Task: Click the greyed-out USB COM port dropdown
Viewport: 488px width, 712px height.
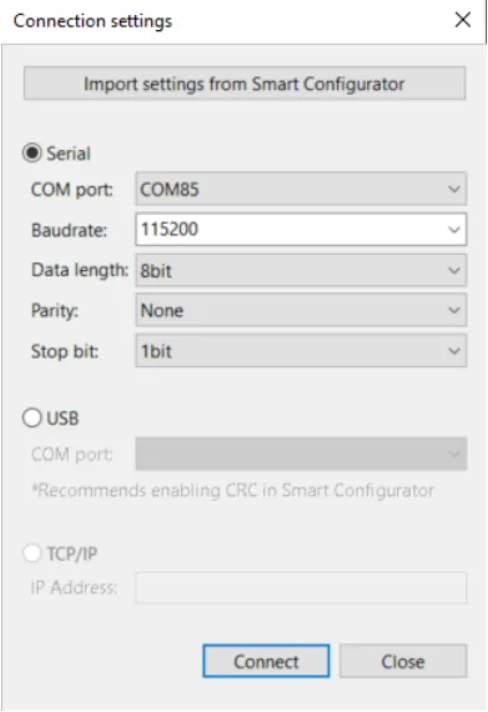Action: click(301, 454)
